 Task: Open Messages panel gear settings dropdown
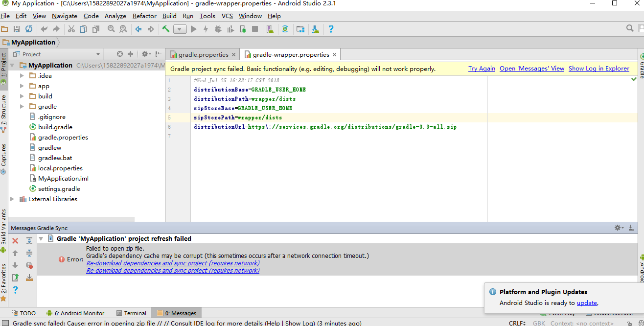pos(619,228)
